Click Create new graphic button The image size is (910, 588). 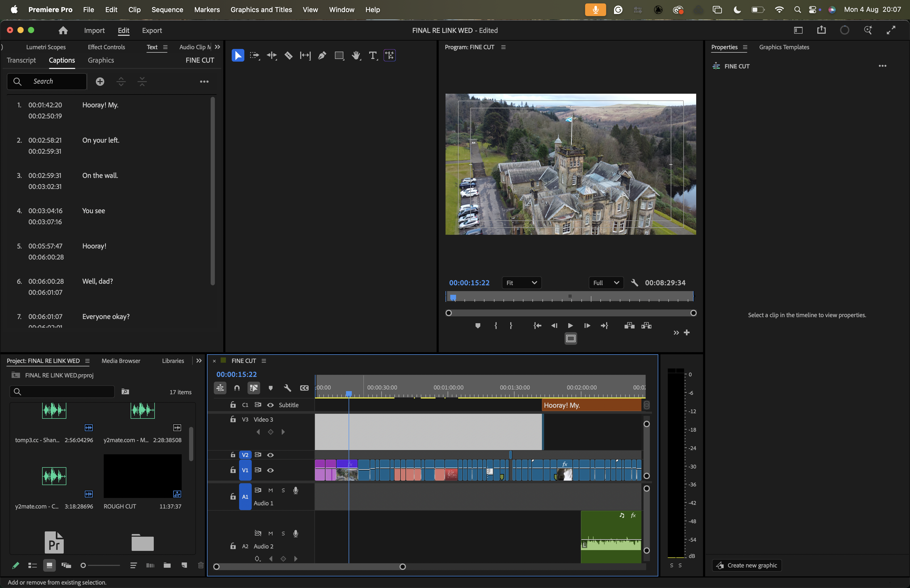pyautogui.click(x=746, y=565)
